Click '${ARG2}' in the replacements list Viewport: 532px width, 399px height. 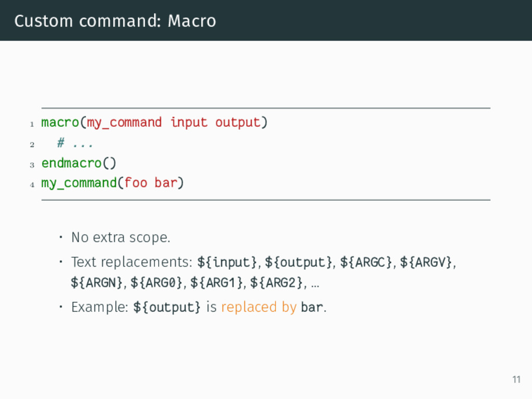[x=276, y=283]
